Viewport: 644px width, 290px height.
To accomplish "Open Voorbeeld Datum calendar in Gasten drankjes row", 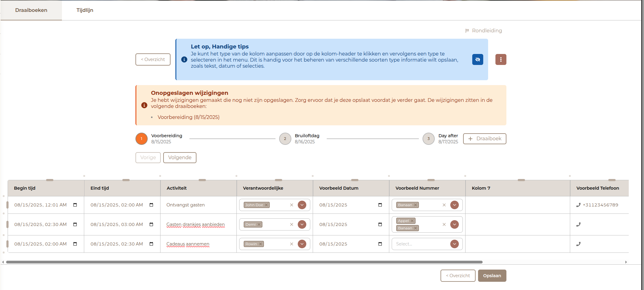I will point(380,224).
